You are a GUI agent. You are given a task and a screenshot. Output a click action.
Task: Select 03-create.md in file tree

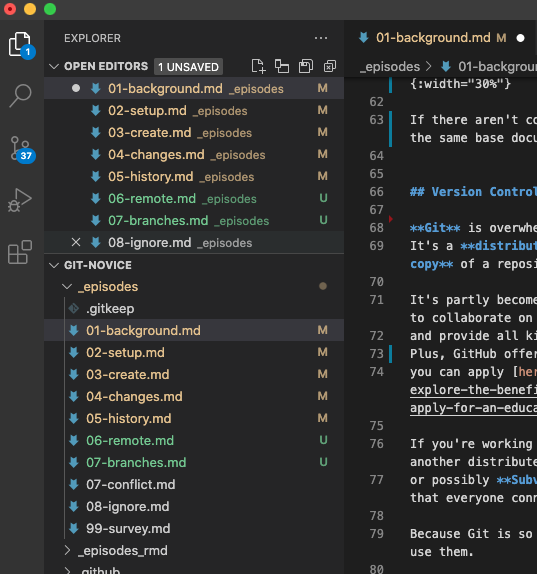click(194, 374)
